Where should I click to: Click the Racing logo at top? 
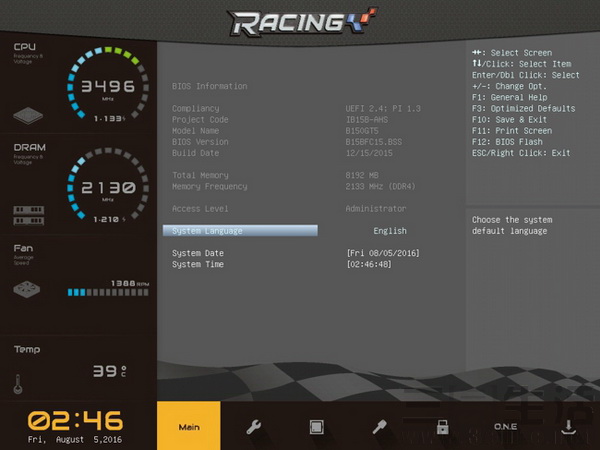tap(302, 22)
